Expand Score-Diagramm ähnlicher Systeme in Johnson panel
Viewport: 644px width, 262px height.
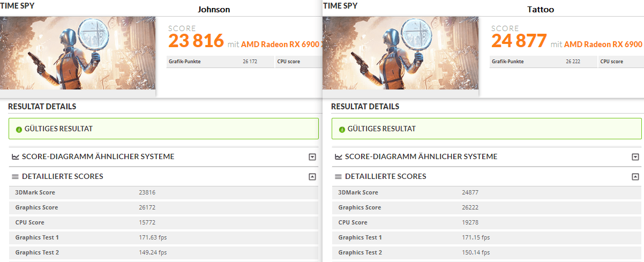click(x=312, y=157)
